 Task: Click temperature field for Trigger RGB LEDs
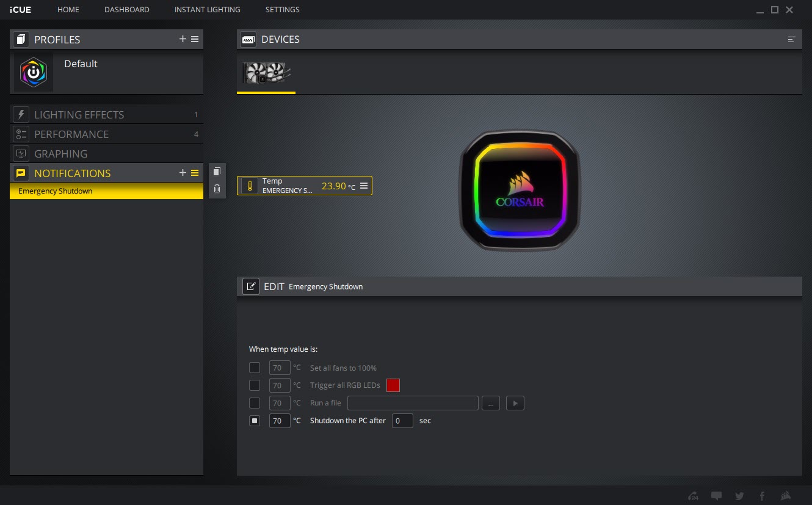pos(280,385)
